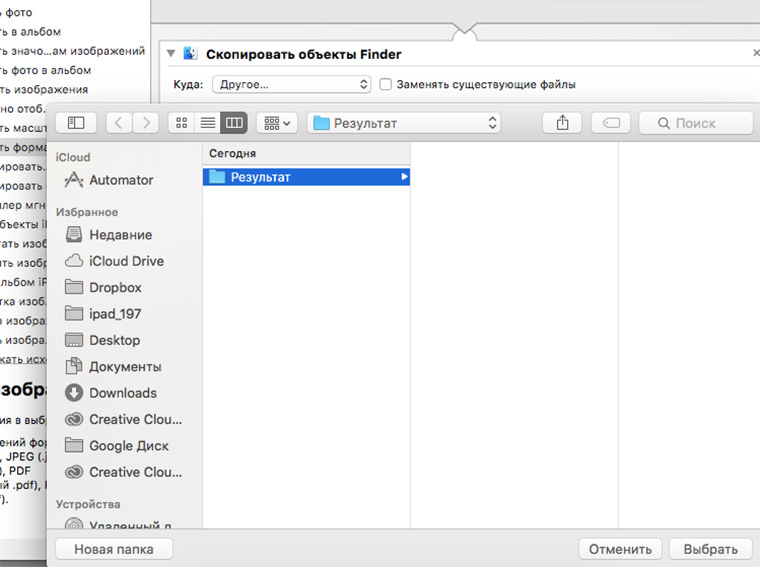Open the item arrangement dropdown

pos(277,123)
